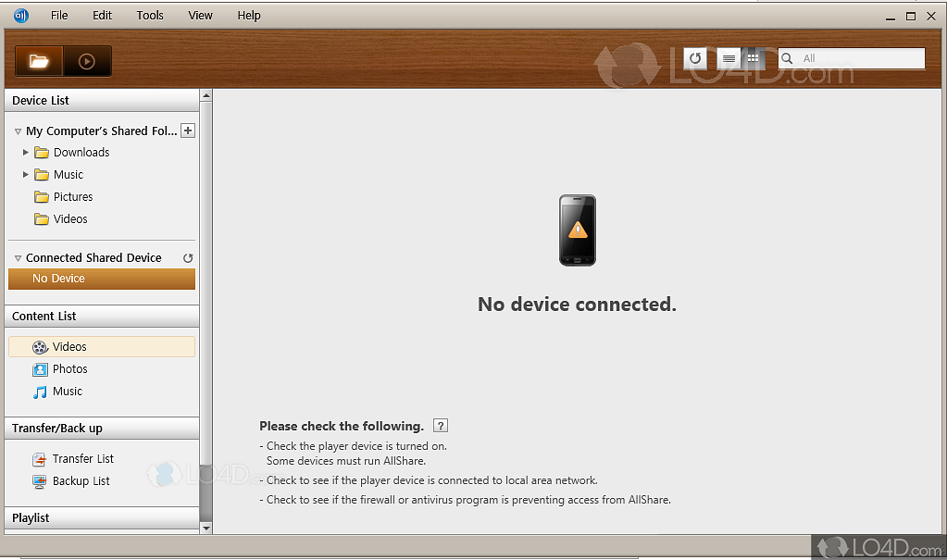This screenshot has width=947, height=560.
Task: Click the Content List section header
Action: click(x=102, y=316)
